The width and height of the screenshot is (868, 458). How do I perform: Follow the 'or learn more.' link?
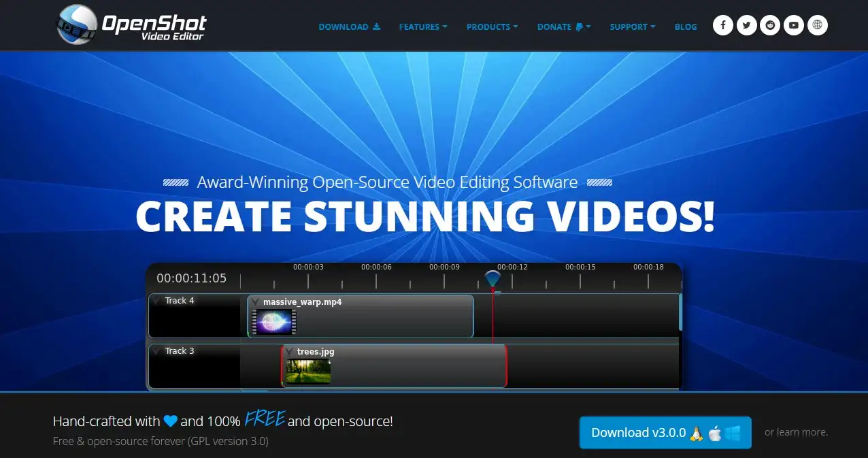tap(796, 432)
